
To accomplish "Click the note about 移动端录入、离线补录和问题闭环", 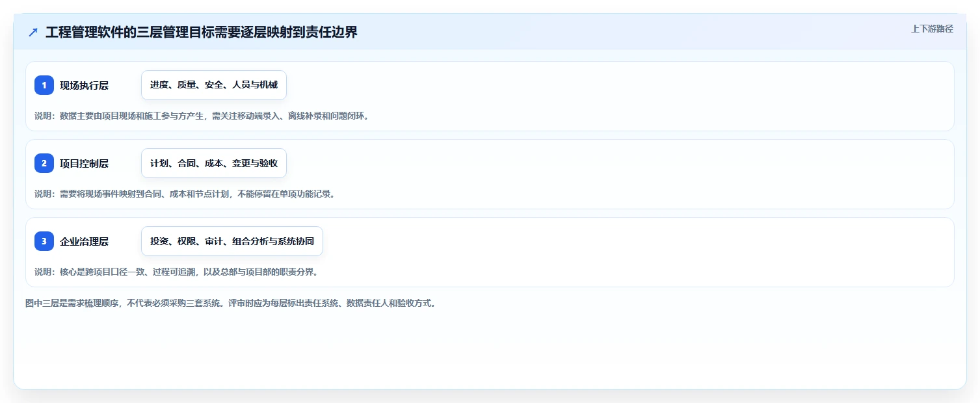I will 202,116.
